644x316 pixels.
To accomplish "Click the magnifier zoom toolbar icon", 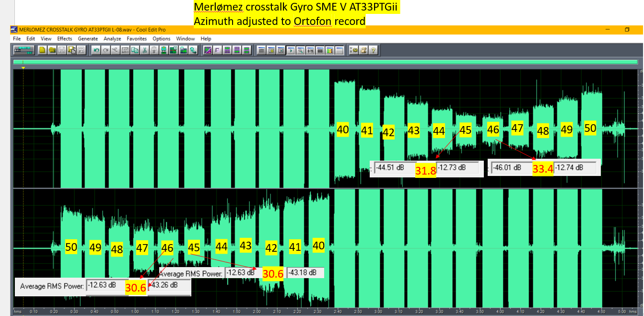I will (x=300, y=50).
